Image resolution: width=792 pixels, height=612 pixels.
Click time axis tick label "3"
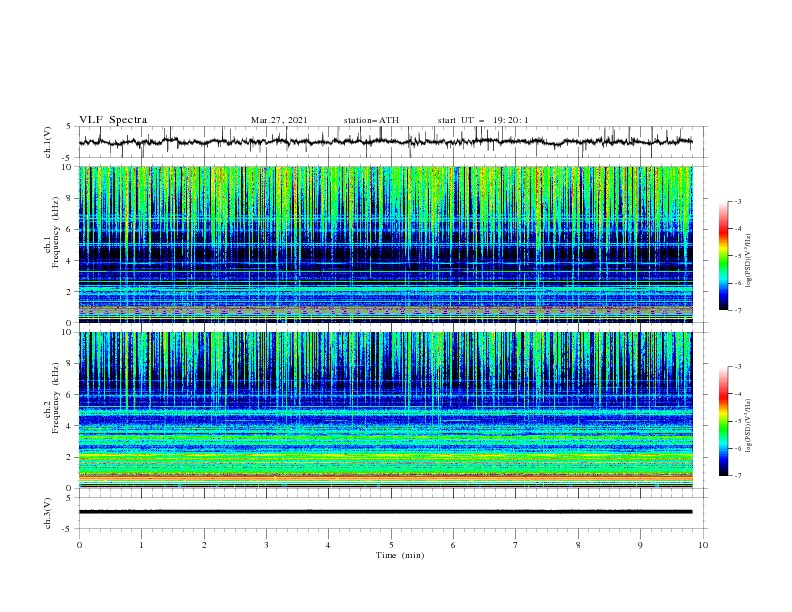point(266,545)
